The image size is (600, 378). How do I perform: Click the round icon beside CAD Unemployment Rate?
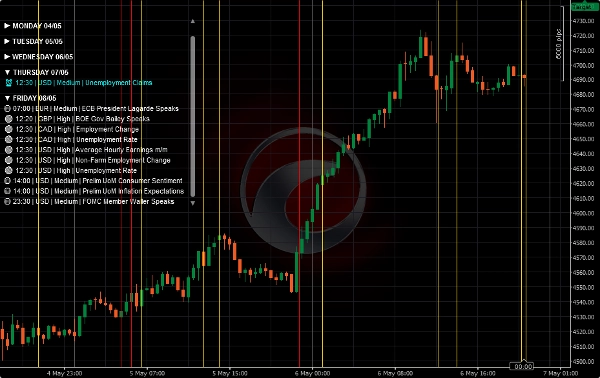8,140
